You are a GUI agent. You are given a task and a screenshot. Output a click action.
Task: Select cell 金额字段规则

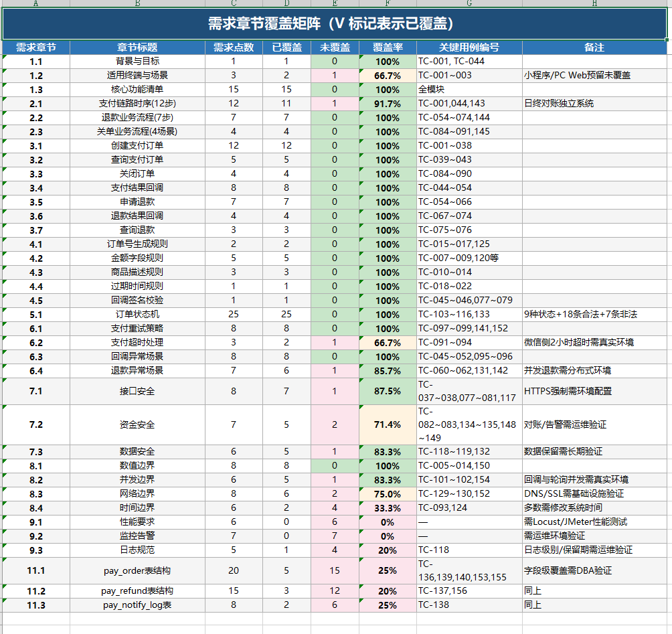(x=138, y=258)
